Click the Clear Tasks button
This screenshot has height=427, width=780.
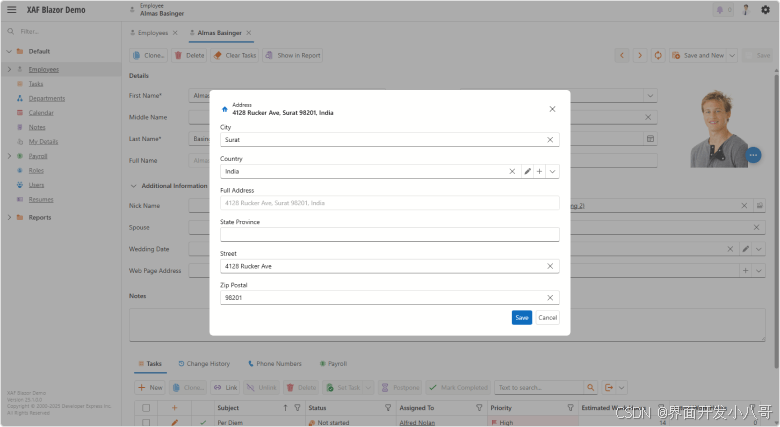234,55
